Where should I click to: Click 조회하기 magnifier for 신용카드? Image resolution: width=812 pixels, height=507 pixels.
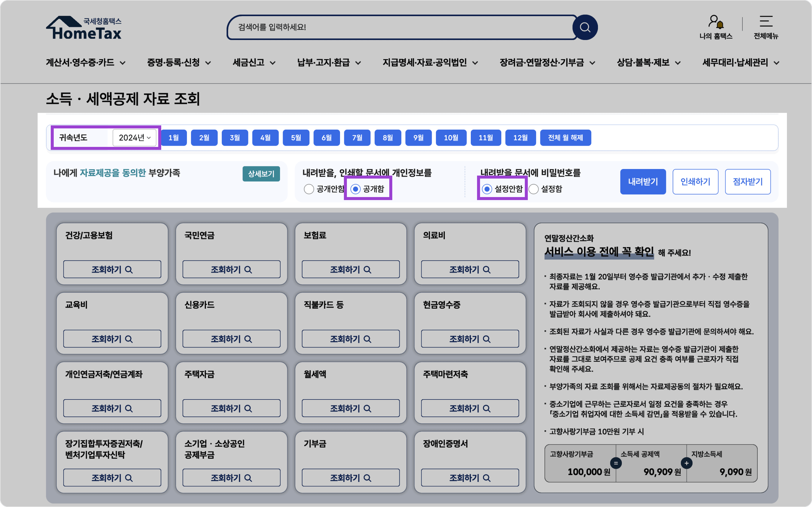[248, 339]
